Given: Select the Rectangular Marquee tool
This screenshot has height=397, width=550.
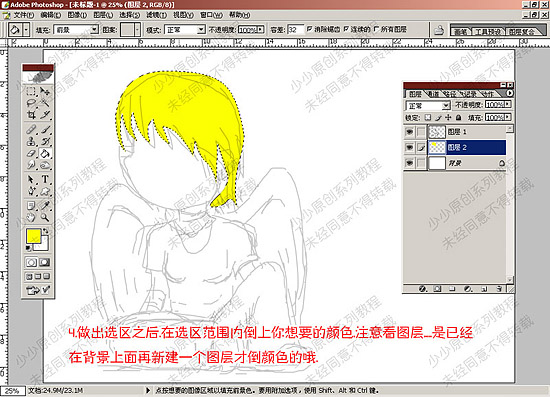Looking at the screenshot, I should pos(32,92).
